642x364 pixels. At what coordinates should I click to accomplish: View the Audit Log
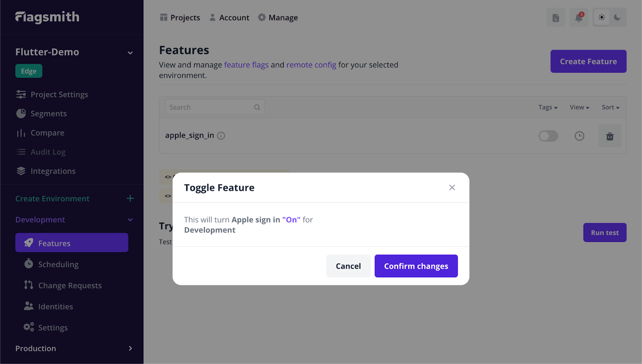click(47, 152)
